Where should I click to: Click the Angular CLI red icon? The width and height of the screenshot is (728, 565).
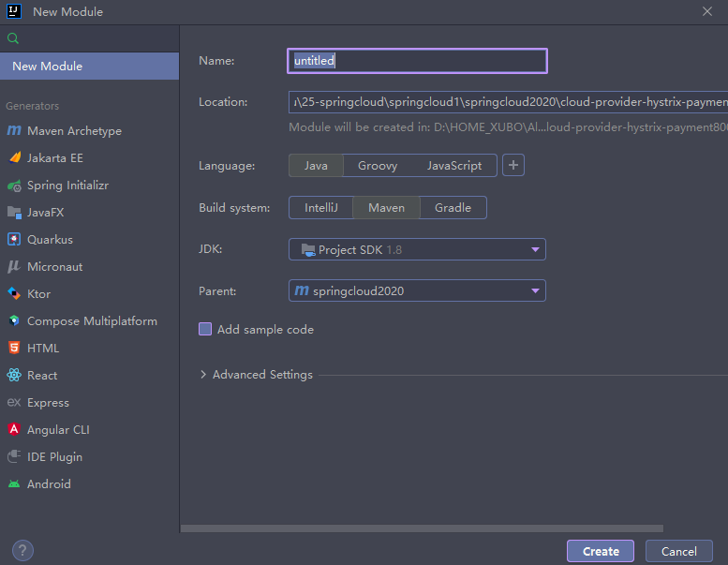[x=14, y=429]
